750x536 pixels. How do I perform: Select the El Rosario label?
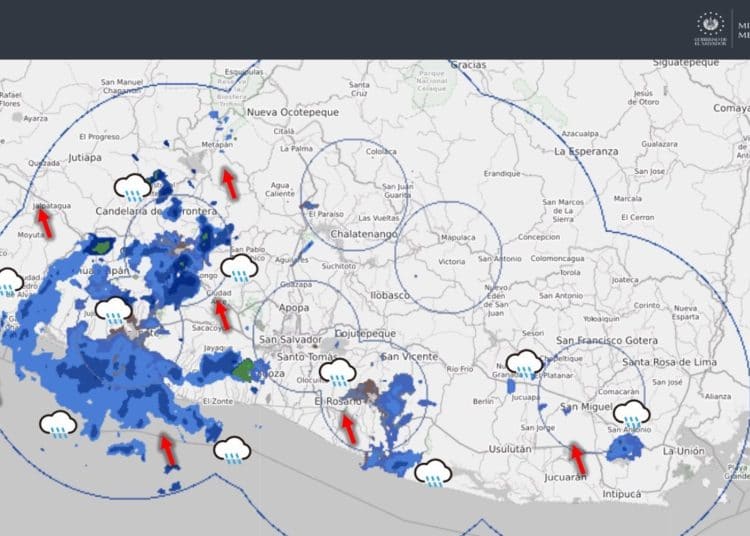(x=338, y=402)
